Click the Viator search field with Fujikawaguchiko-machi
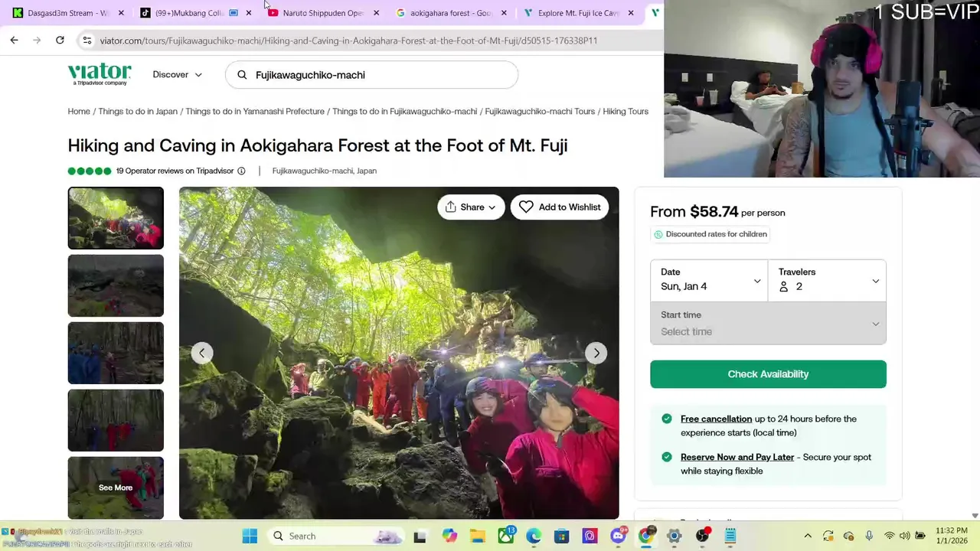This screenshot has height=551, width=980. point(371,75)
